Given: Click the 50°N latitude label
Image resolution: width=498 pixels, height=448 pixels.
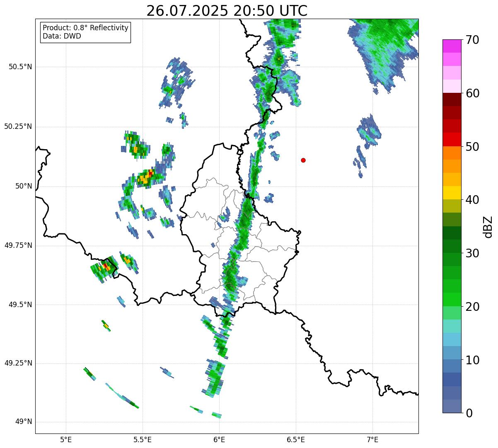Looking at the screenshot, I should click(x=24, y=186).
